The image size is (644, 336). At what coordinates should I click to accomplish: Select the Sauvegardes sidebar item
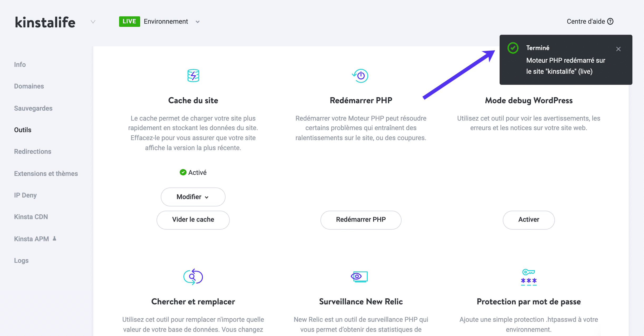[33, 108]
